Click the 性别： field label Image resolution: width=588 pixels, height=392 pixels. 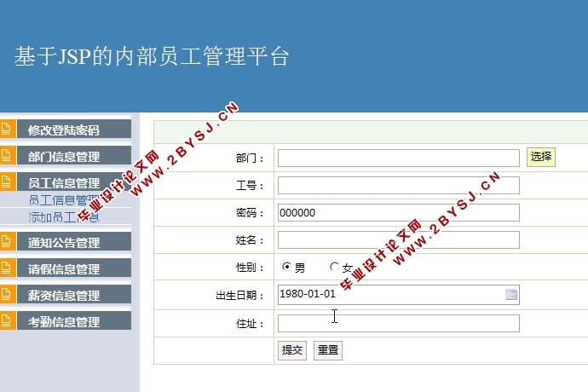tap(250, 268)
